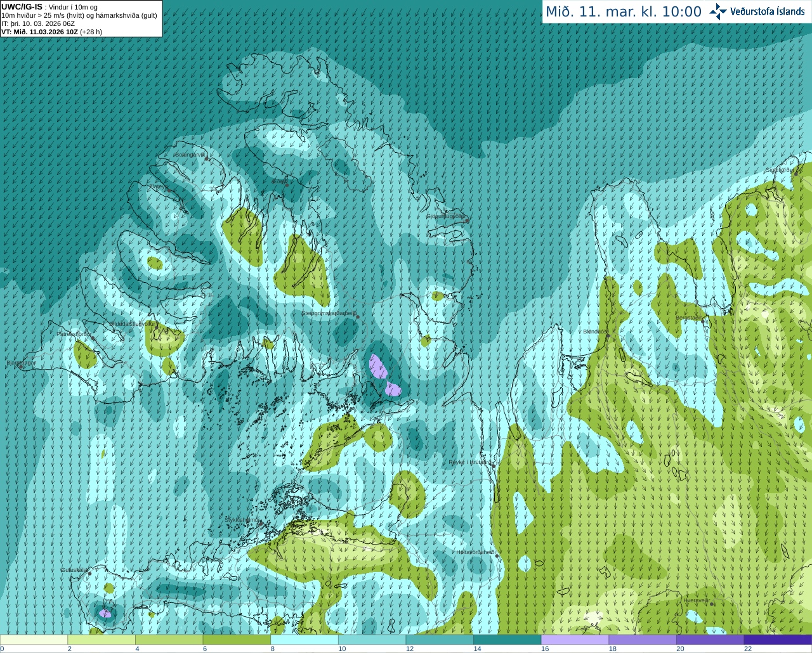Click the Blönduós station label
812x653 pixels.
click(x=596, y=332)
